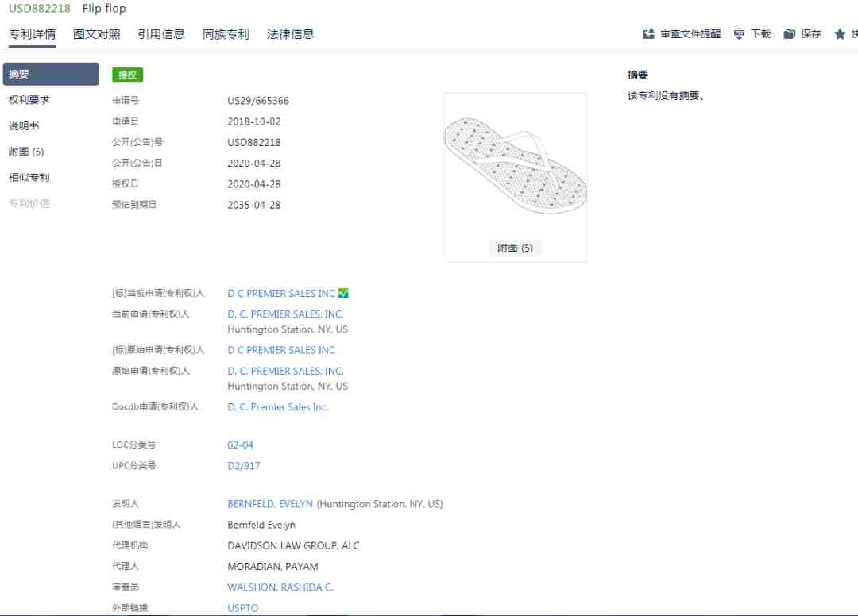This screenshot has height=616, width=858.
Task: Click the 下载 download icon
Action: (x=740, y=34)
